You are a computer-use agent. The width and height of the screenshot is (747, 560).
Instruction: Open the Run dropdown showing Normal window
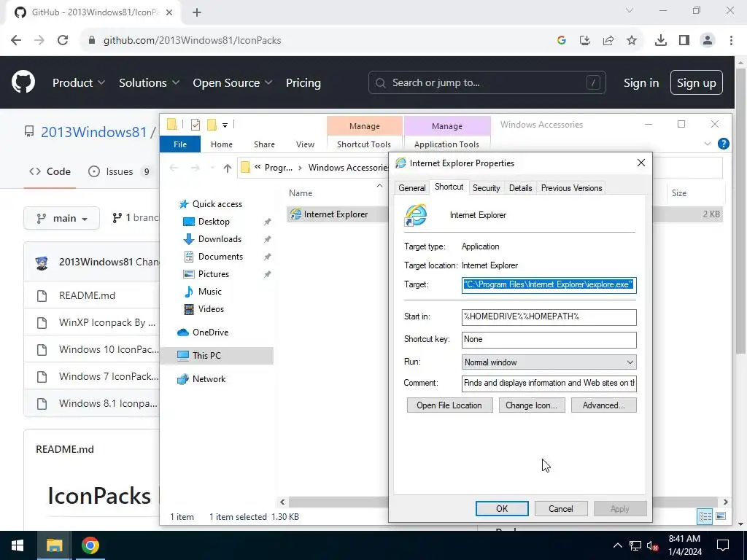coord(549,362)
